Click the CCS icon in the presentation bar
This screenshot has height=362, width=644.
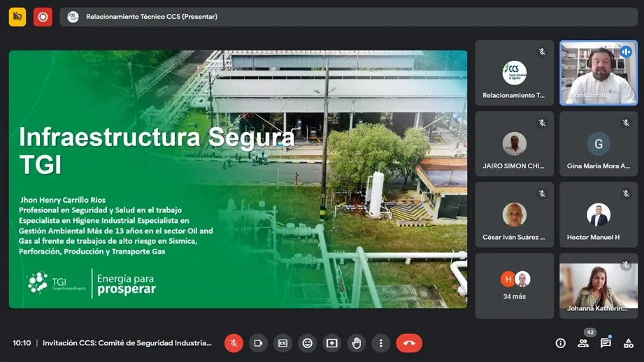pos(73,17)
